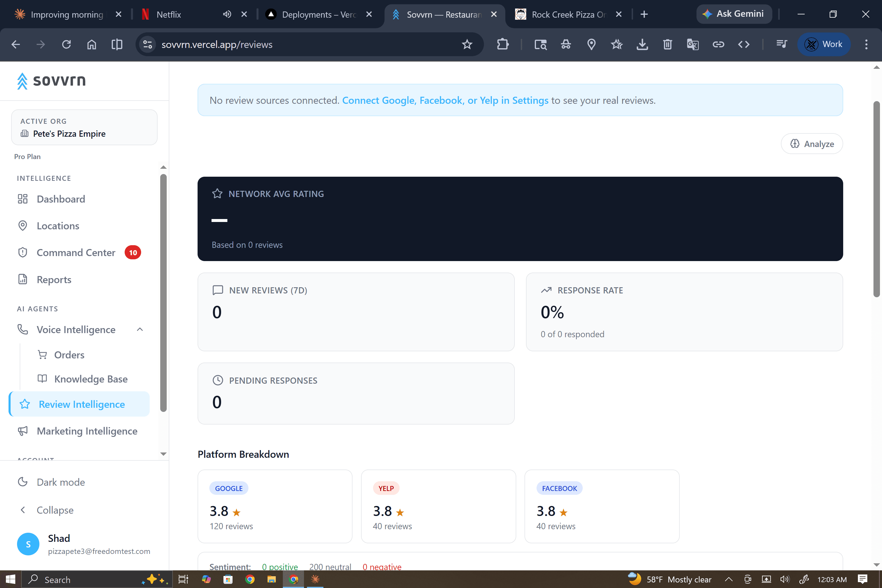Mute the Netflix tab audio
Viewport: 882px width, 588px height.
226,14
